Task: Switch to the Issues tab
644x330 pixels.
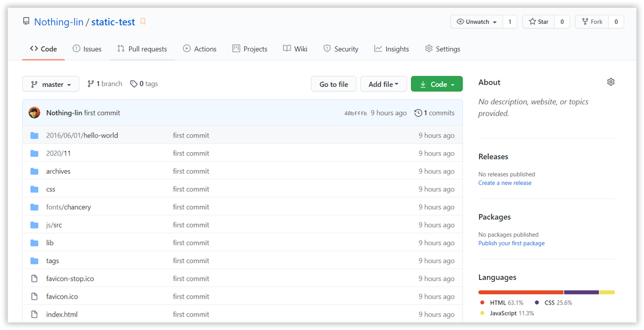Action: coord(87,49)
